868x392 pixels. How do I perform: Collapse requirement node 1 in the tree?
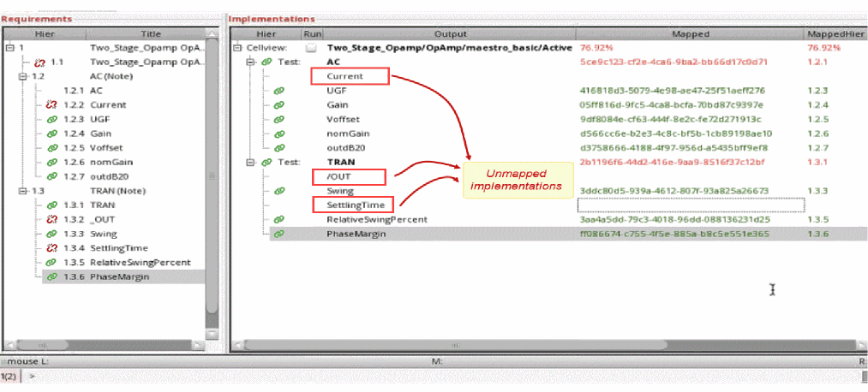pyautogui.click(x=9, y=48)
